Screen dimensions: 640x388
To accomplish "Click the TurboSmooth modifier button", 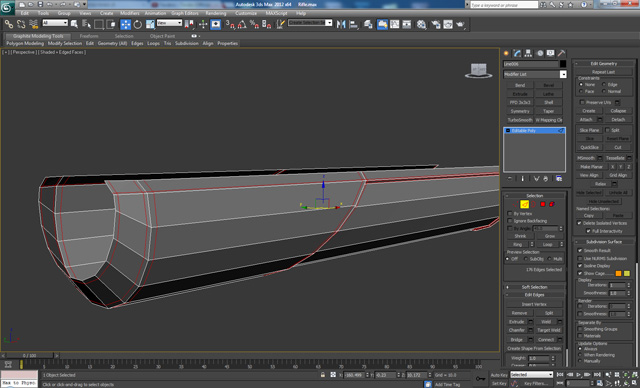I will click(x=520, y=120).
